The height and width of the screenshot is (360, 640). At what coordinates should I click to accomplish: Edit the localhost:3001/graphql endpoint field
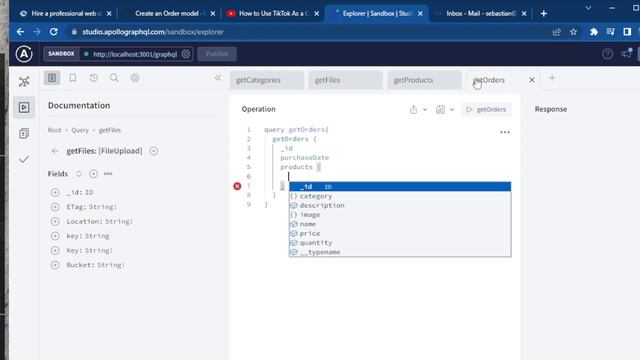pos(135,54)
